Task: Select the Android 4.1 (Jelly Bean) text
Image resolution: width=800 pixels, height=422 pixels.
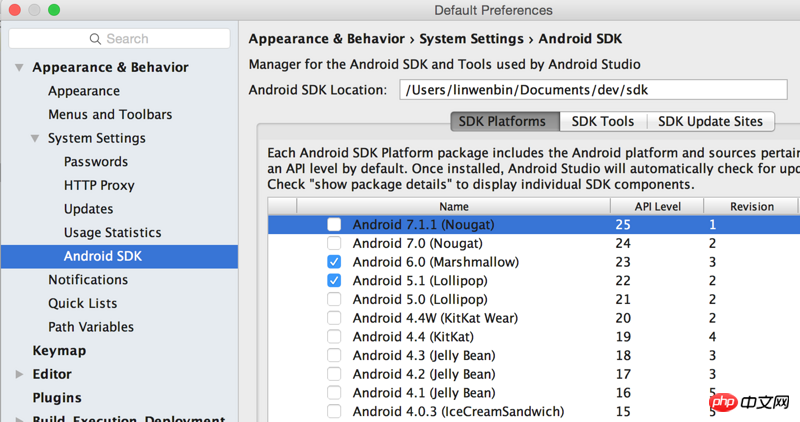Action: pos(424,393)
